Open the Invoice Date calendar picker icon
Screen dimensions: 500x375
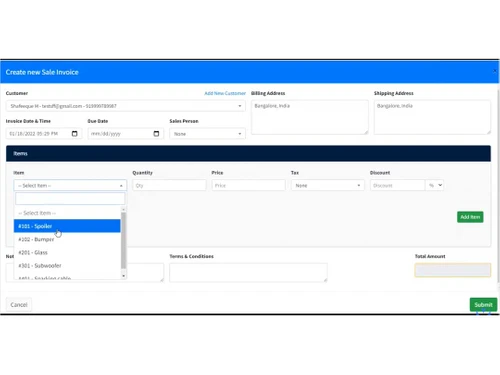75,134
